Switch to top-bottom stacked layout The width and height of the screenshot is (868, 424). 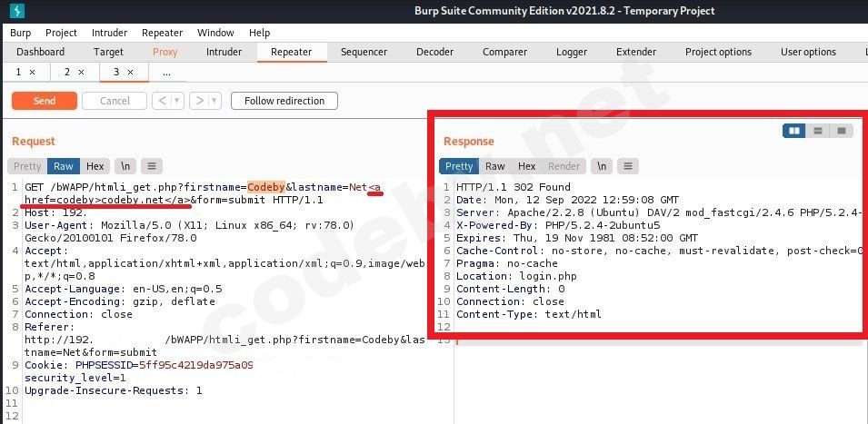[818, 131]
